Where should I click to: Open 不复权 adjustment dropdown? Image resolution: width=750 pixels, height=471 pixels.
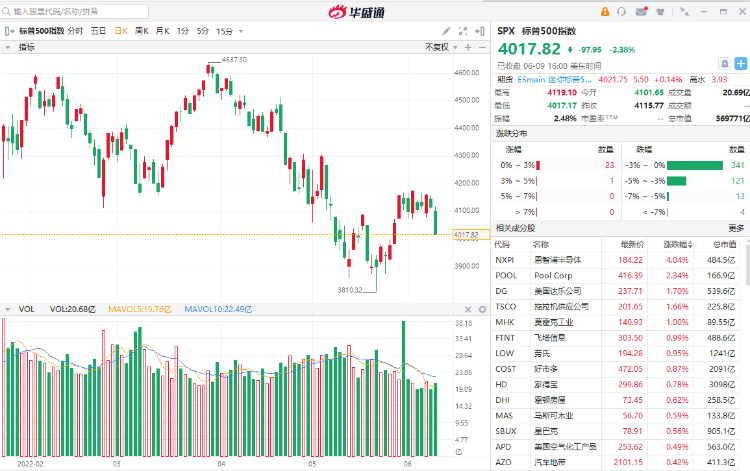click(x=441, y=47)
